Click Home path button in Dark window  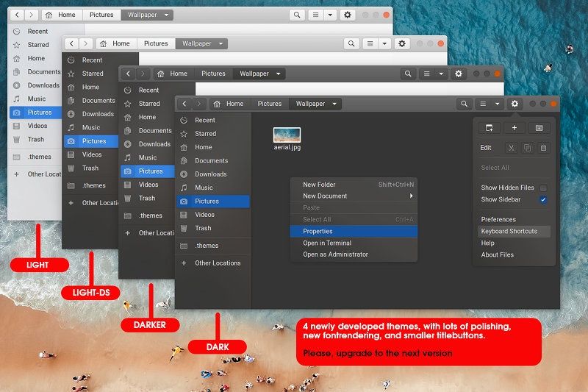[229, 104]
